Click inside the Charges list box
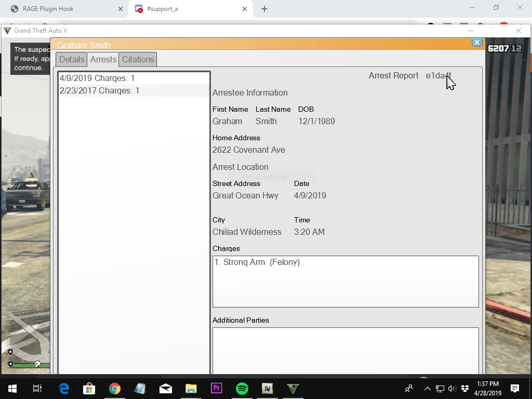Viewport: 532px width, 399px height. (345, 282)
